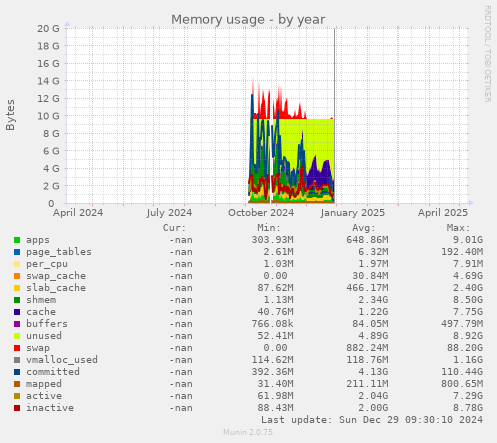Viewport: 497px width, 443px height.
Task: Click the "July 2024" x-axis label
Action: coord(169,213)
